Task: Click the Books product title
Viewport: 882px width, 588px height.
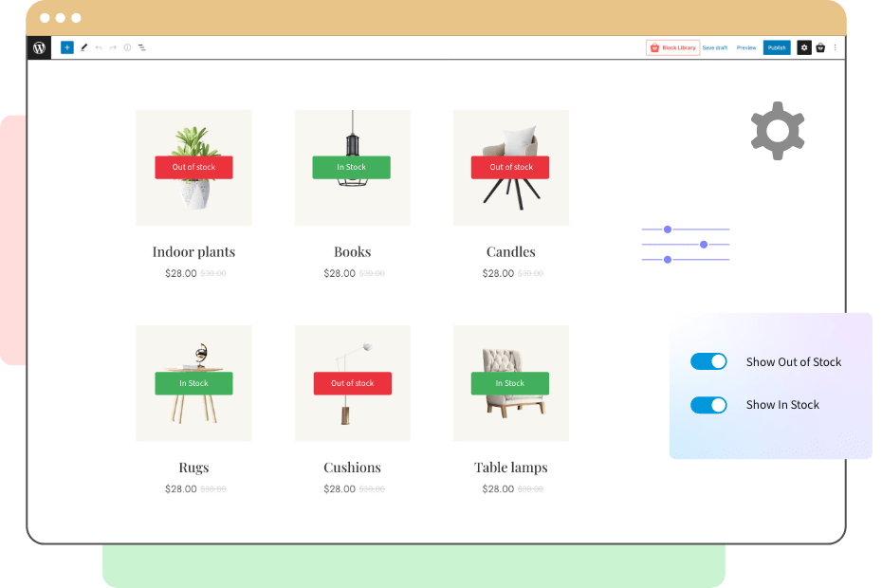Action: pyautogui.click(x=353, y=251)
